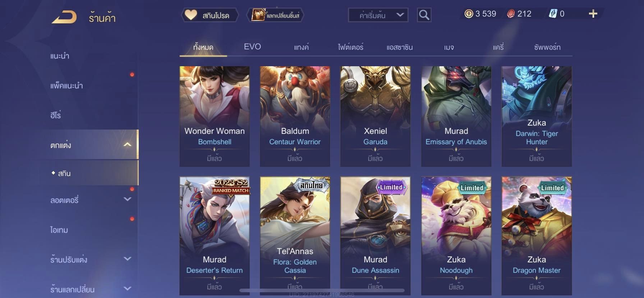644x298 pixels.
Task: Expand the ร้านปรับแต่ง sidebar section
Action: pyautogui.click(x=127, y=259)
